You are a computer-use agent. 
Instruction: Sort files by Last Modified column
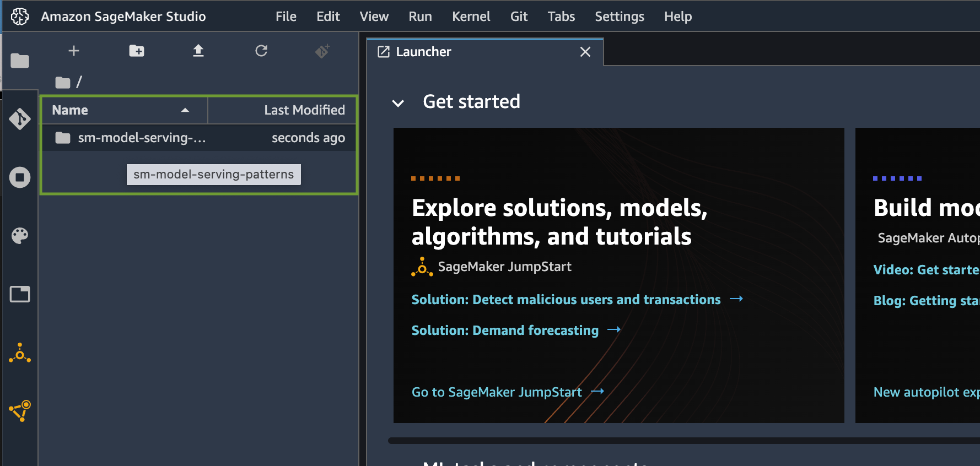(x=282, y=110)
